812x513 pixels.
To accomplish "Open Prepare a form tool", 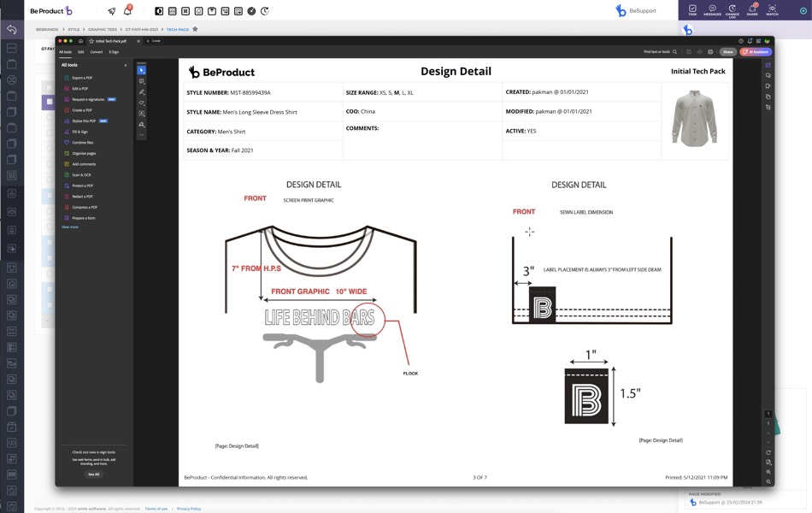I will [79, 218].
